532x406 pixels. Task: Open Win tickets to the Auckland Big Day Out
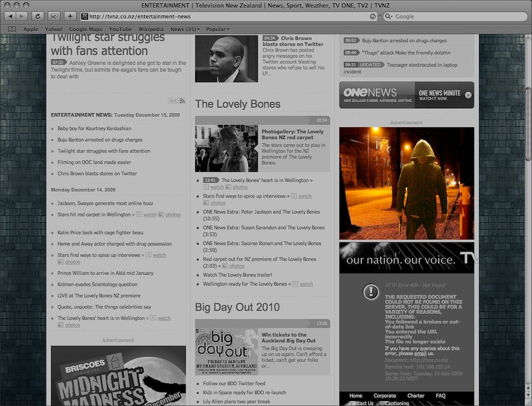[289, 337]
